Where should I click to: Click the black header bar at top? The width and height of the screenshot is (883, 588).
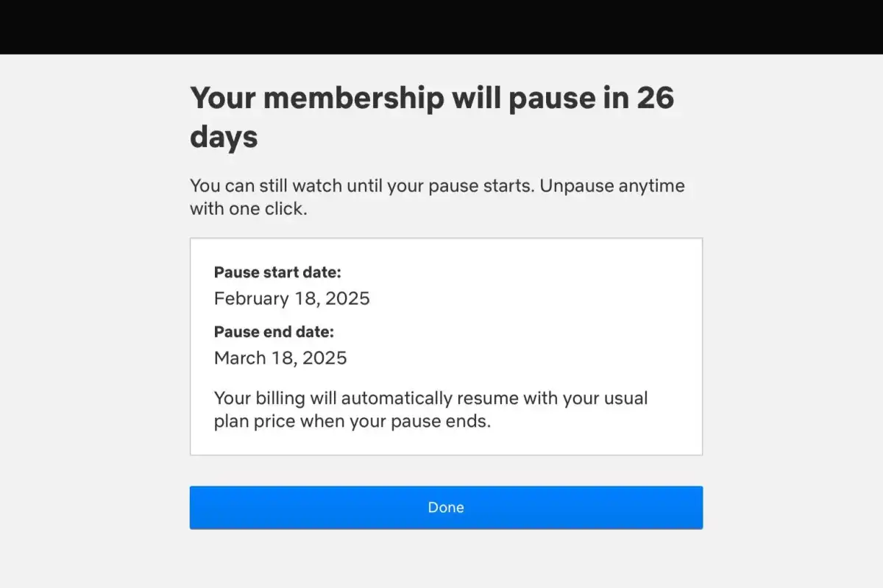click(441, 26)
